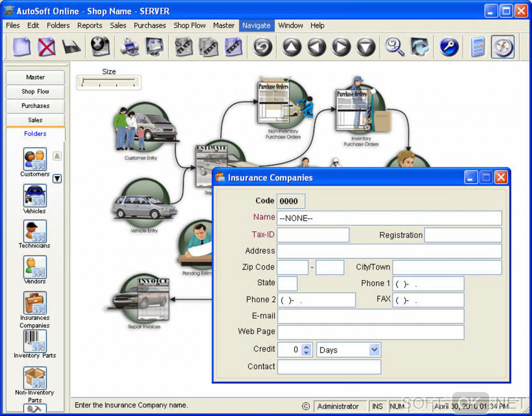
Task: Click the Web Page input field
Action: [370, 332]
